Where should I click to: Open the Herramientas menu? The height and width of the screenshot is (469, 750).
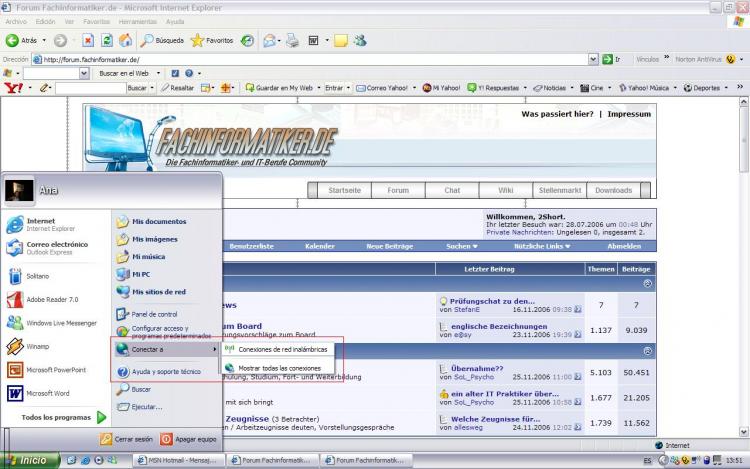click(138, 22)
